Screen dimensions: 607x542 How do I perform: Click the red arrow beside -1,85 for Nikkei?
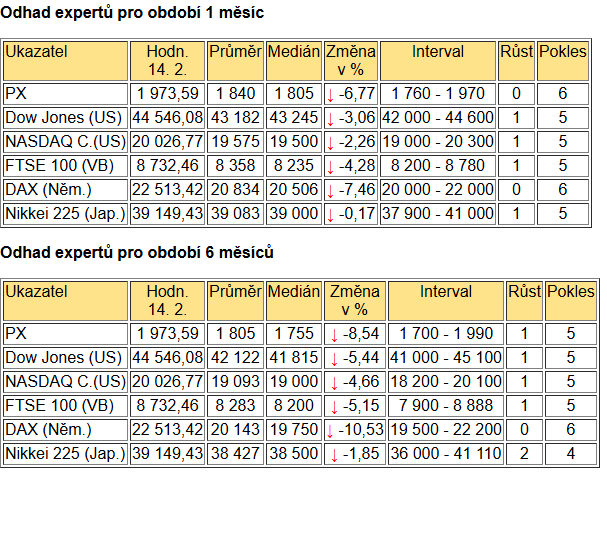point(334,455)
